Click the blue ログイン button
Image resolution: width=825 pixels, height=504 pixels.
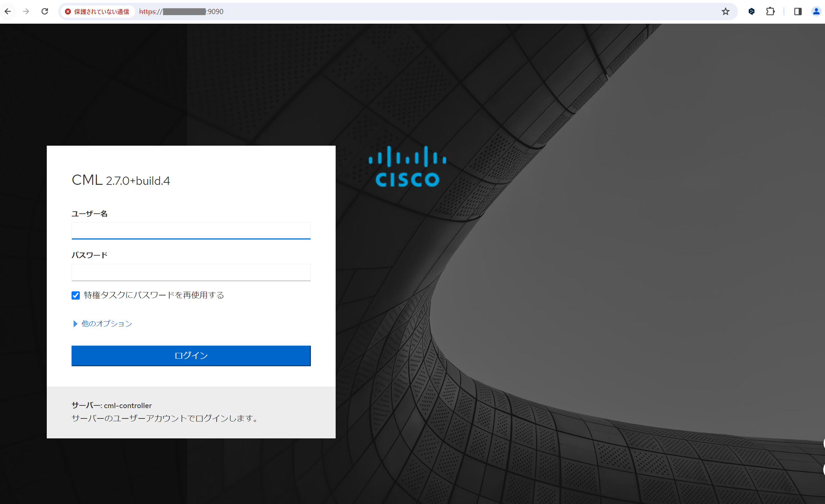(x=191, y=356)
